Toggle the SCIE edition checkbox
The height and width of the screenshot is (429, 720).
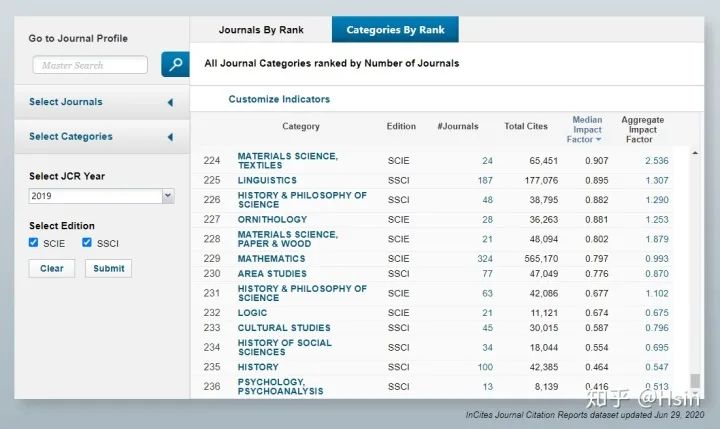tap(34, 243)
